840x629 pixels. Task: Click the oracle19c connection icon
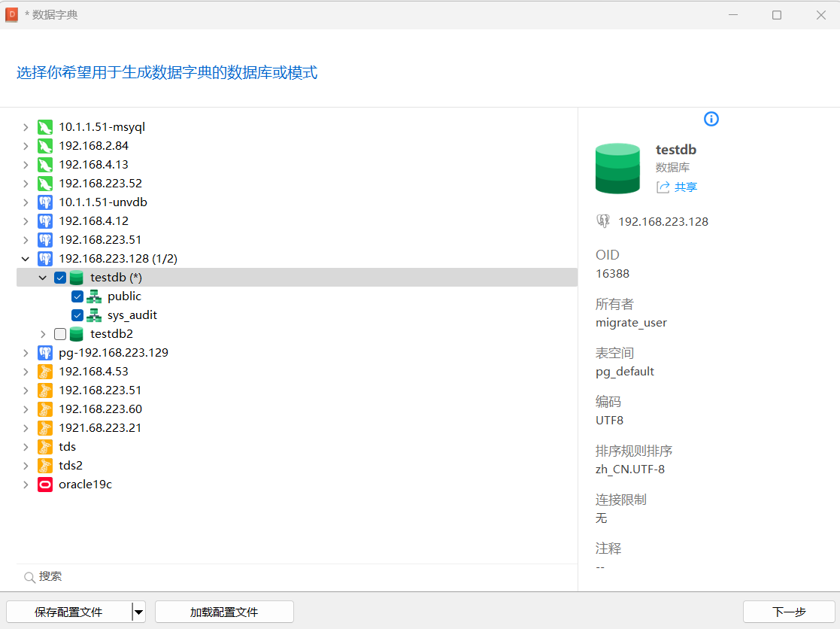45,485
